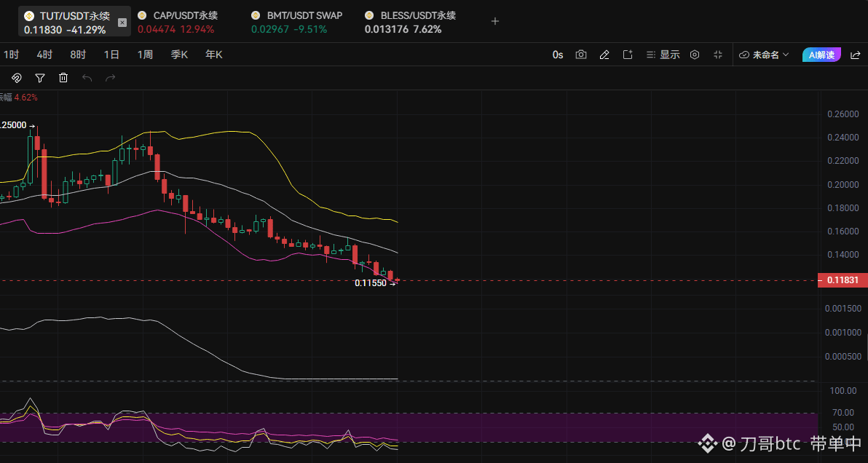Screen dimensions: 868x463
Task: Click the 0s countdown indicator
Action: click(558, 55)
